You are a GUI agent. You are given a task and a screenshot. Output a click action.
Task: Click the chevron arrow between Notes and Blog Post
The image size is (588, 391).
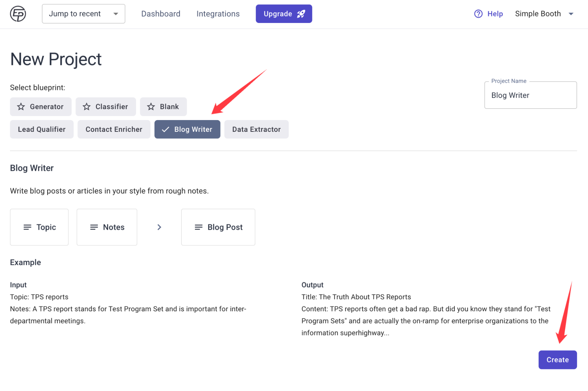coord(159,227)
